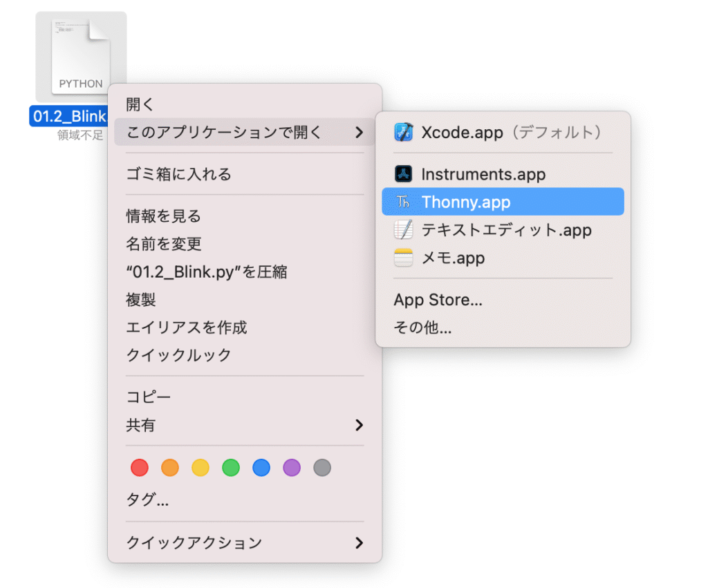The width and height of the screenshot is (708, 588).
Task: Open クイックルック preview
Action: [x=245, y=355]
